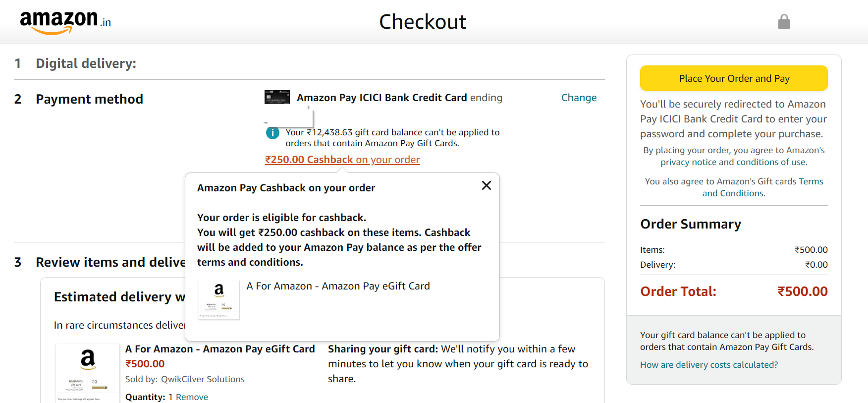Viewport: 868px width, 403px height.
Task: Close the Amazon Pay Cashback popup
Action: pyautogui.click(x=486, y=185)
